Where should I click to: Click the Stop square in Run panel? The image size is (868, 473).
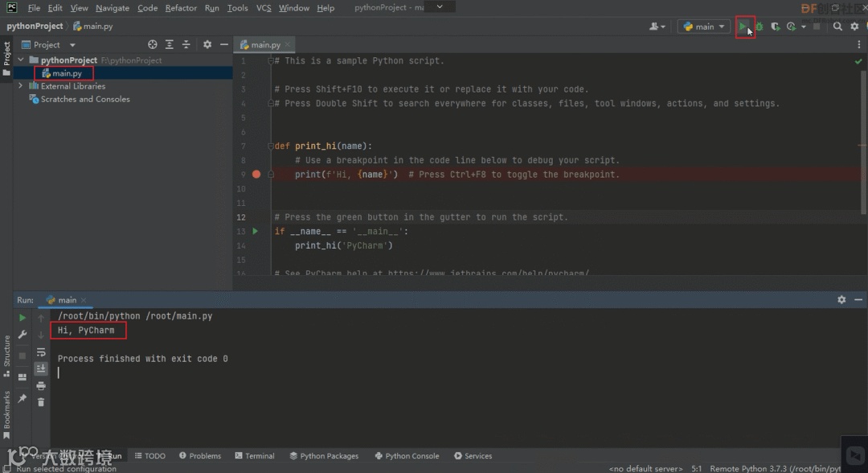(23, 356)
